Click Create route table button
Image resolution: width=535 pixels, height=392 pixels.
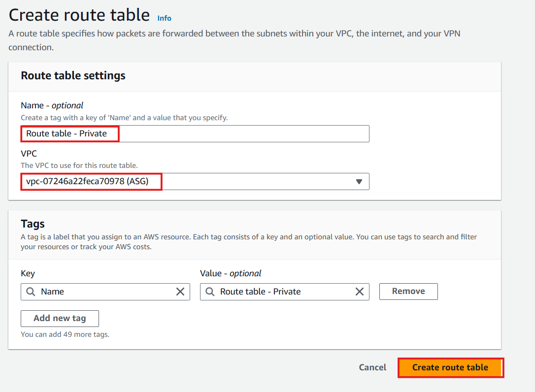pos(450,367)
